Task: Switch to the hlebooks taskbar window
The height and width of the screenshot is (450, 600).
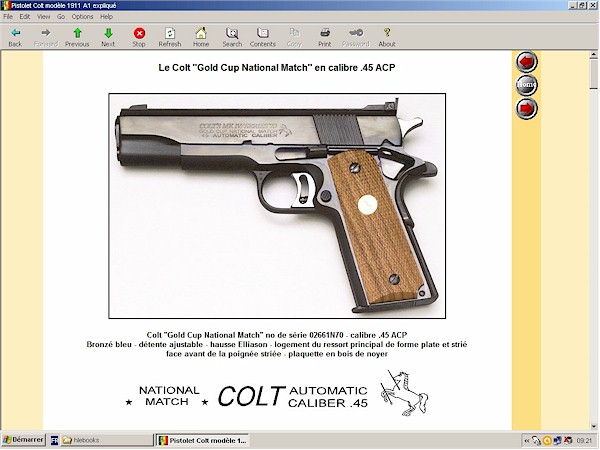Action: pos(106,440)
